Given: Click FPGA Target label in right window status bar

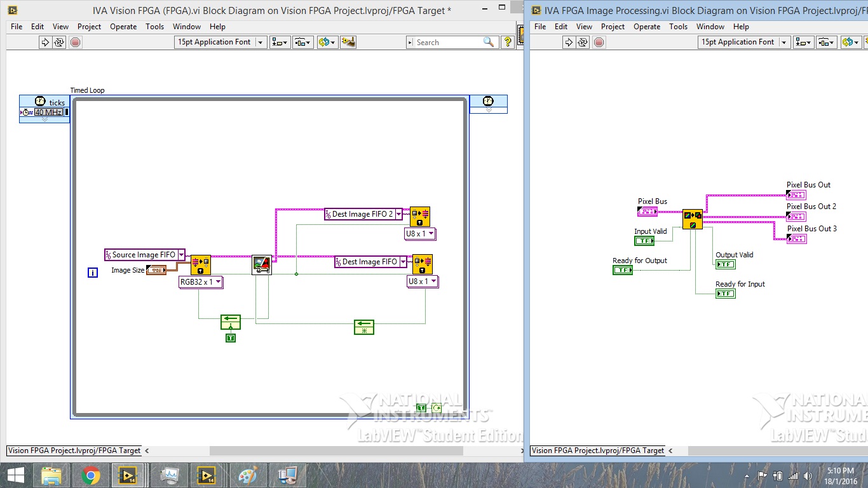Looking at the screenshot, I should (x=598, y=450).
